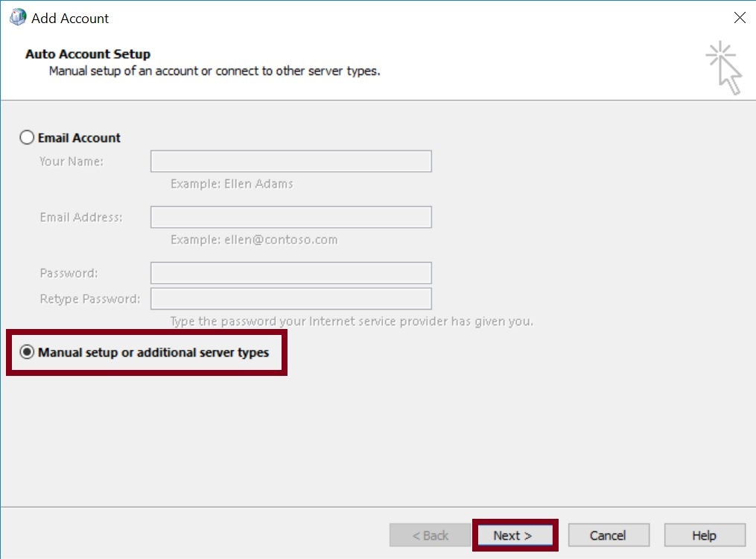Close the Add Account dialog
Viewport: 756px width, 559px height.
[739, 18]
